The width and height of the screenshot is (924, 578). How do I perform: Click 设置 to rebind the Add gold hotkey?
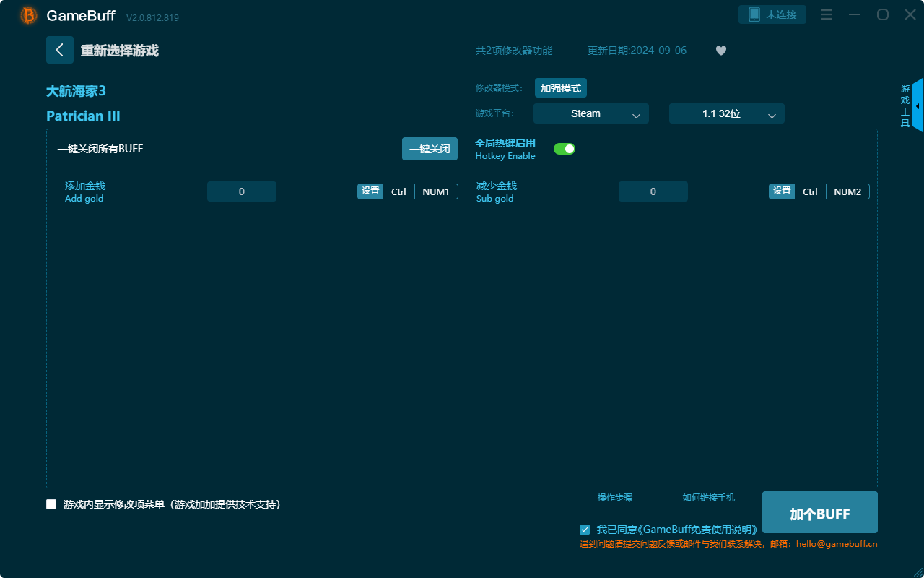[x=370, y=191]
